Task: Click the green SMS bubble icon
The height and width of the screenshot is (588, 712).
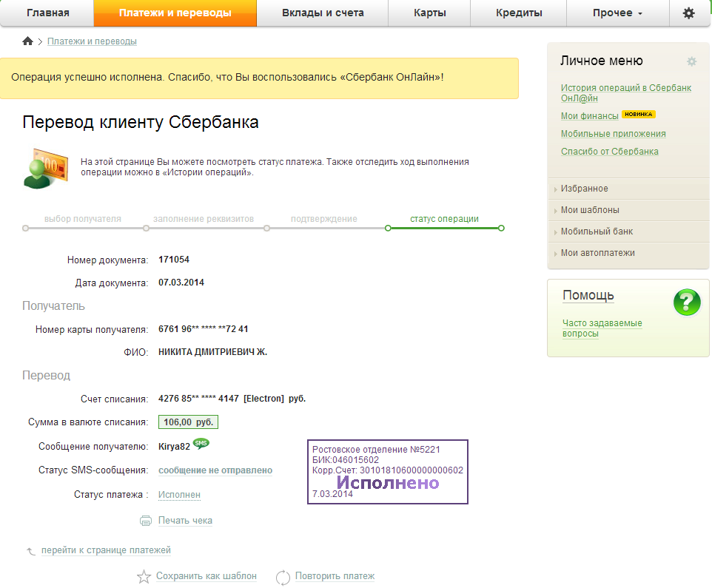Action: (x=201, y=443)
